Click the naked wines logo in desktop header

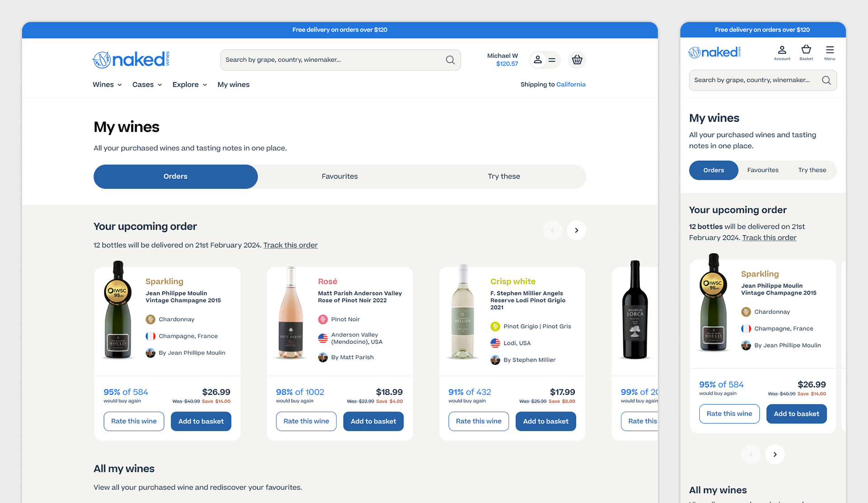(131, 59)
